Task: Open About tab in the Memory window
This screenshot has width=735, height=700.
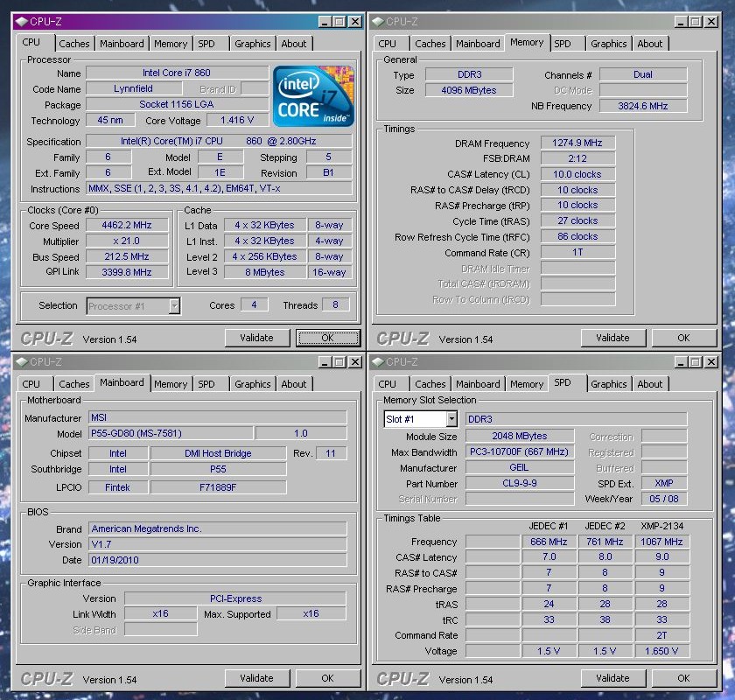Action: click(x=650, y=44)
